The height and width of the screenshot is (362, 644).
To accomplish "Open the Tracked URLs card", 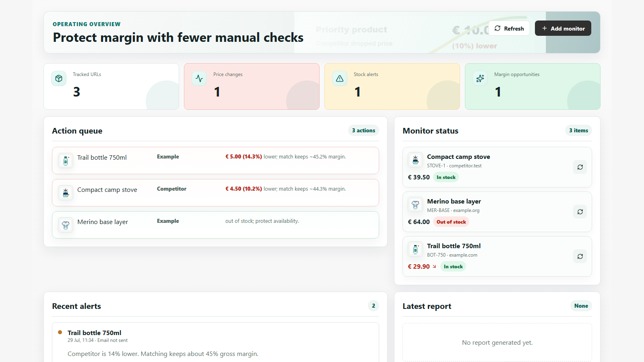I will pos(111,86).
